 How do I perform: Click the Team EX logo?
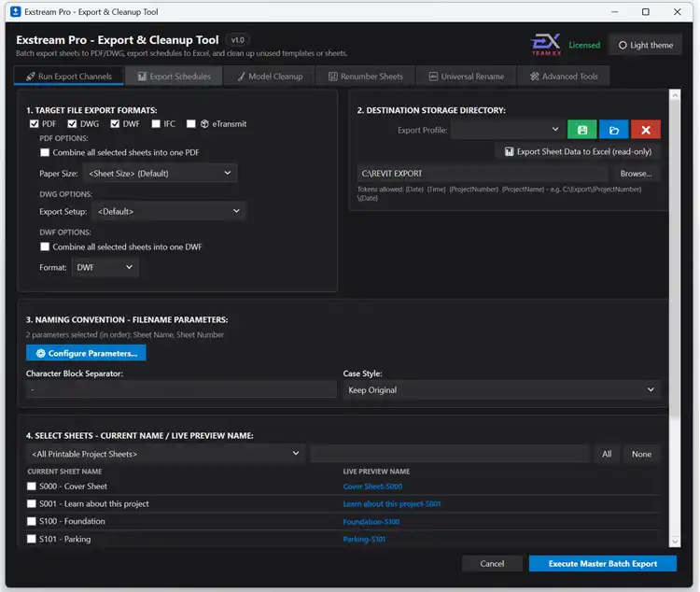coord(546,45)
